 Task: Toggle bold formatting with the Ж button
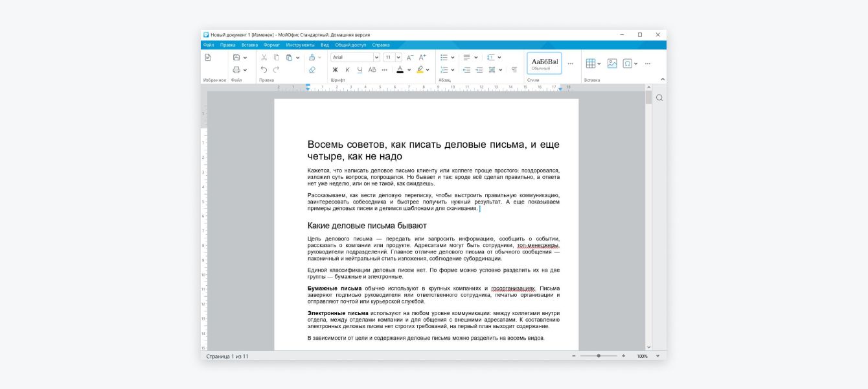[x=335, y=69]
